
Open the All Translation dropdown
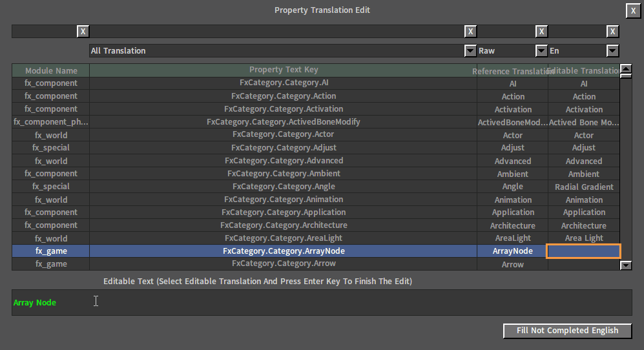(470, 51)
